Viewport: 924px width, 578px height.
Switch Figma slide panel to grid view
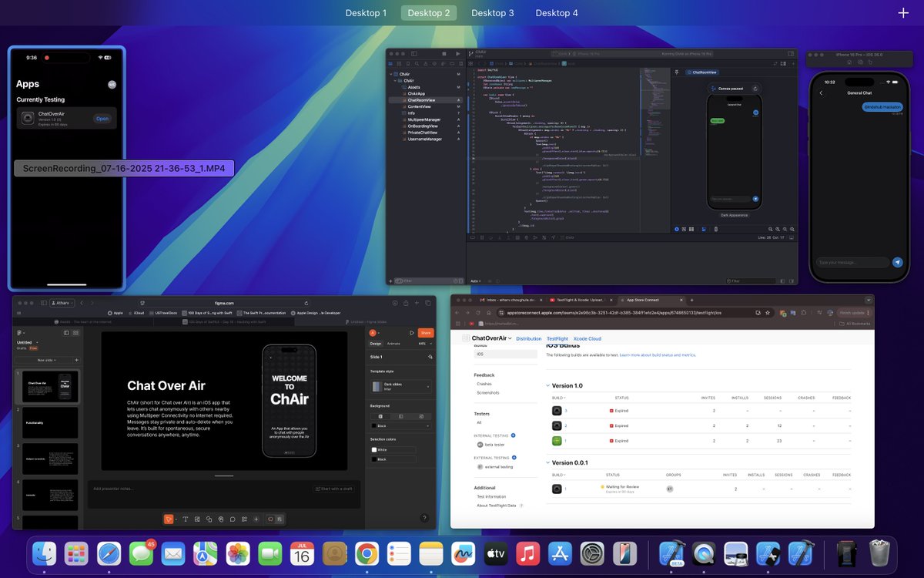[x=75, y=333]
